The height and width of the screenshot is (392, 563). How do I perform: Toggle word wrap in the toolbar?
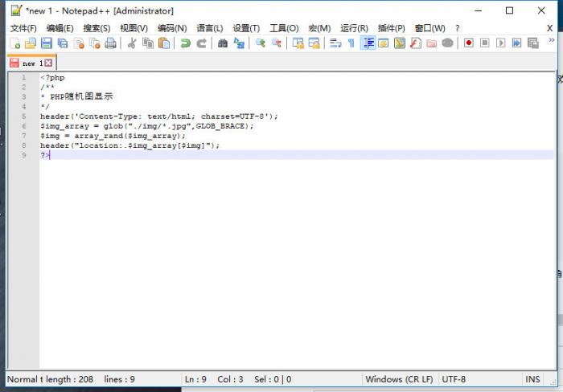point(335,43)
